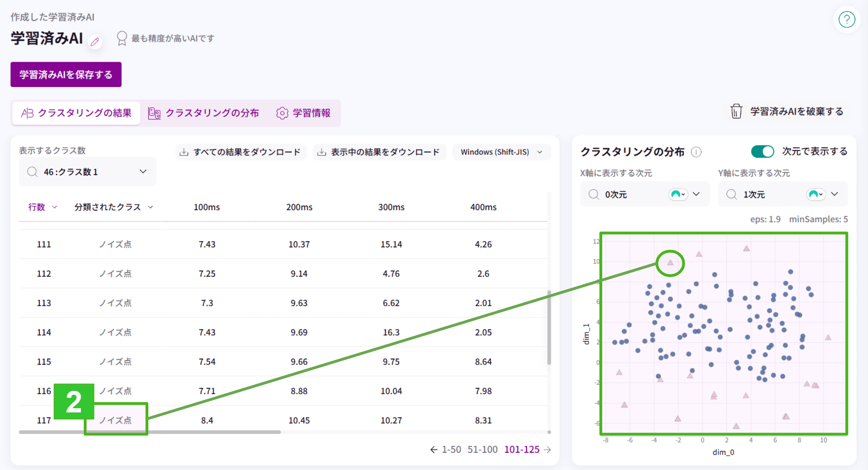The width and height of the screenshot is (868, 470).
Task: Click the download icon for すべての結果
Action: click(184, 152)
